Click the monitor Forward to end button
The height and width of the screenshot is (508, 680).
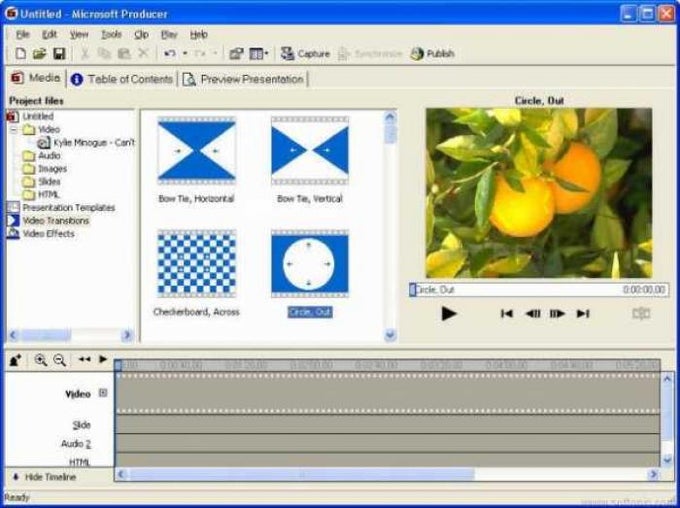coord(583,313)
